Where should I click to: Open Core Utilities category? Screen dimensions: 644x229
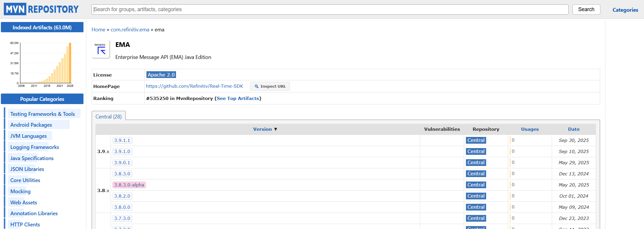coord(25,180)
